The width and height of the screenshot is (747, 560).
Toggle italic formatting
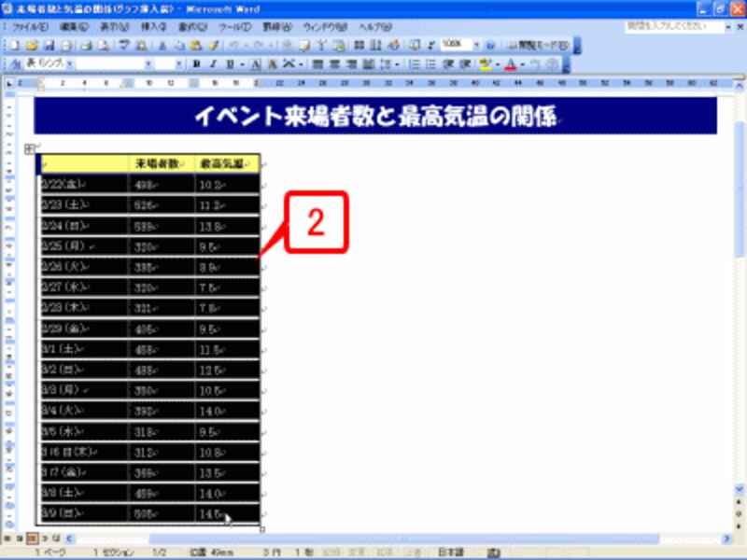215,65
